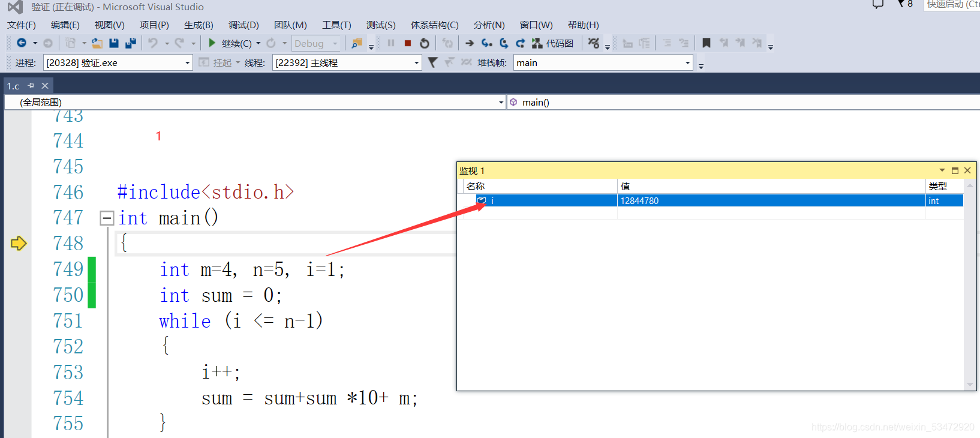The height and width of the screenshot is (438, 980).
Task: Open the Watch 1 window options dropdown arrow
Action: pos(942,170)
